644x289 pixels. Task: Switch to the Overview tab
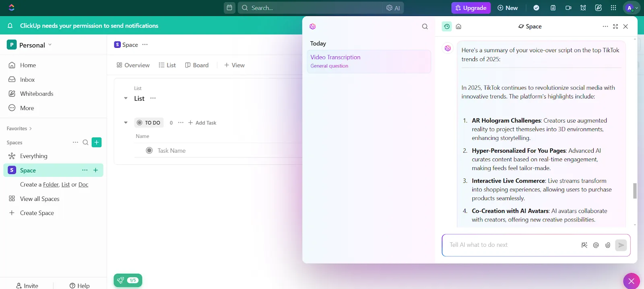tap(133, 65)
